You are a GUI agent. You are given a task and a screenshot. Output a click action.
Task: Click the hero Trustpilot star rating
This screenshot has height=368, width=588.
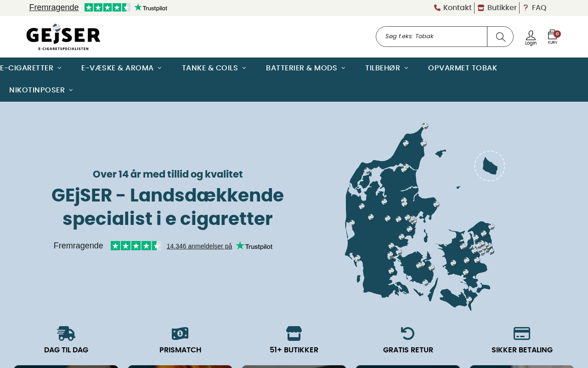(x=136, y=246)
